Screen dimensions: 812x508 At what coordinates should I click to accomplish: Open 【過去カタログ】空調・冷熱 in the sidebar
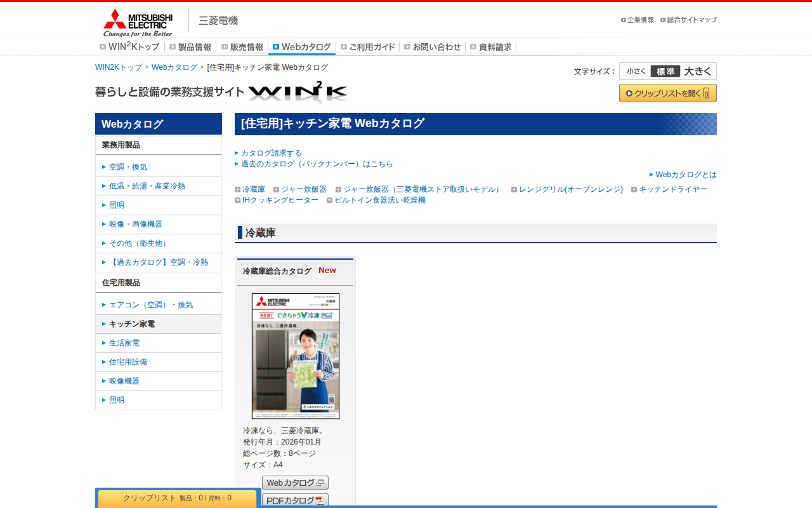(159, 262)
